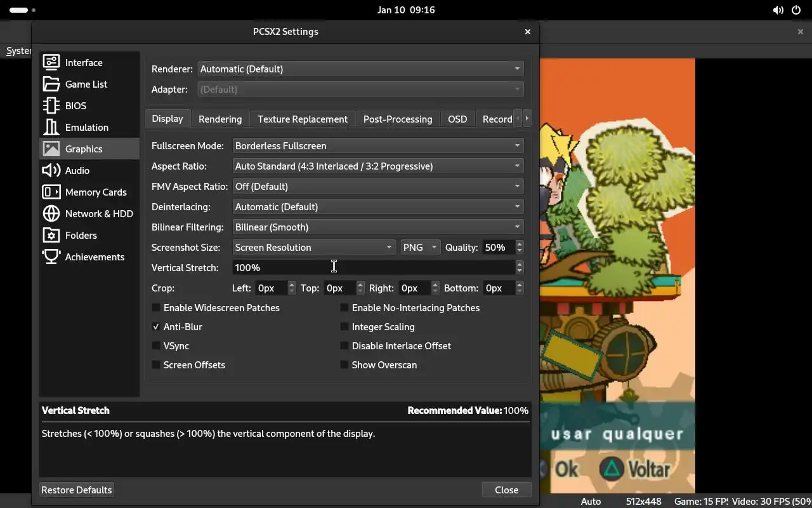
Task: Open the Emulation settings icon
Action: [51, 127]
